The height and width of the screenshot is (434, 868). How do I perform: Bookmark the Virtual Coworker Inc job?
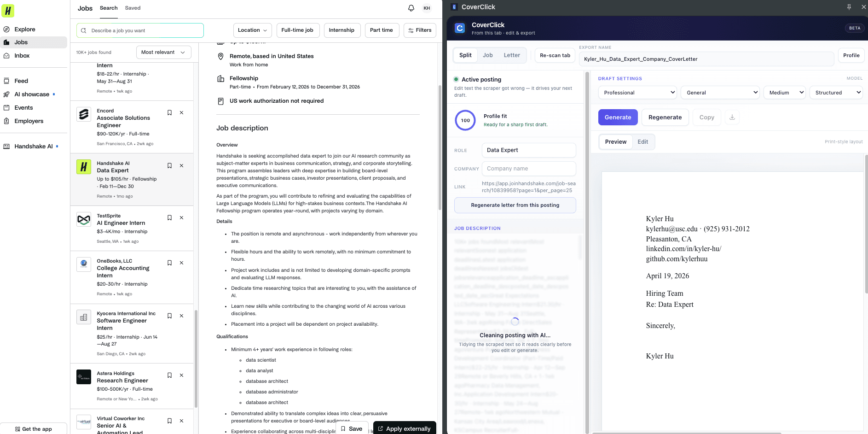pyautogui.click(x=169, y=421)
